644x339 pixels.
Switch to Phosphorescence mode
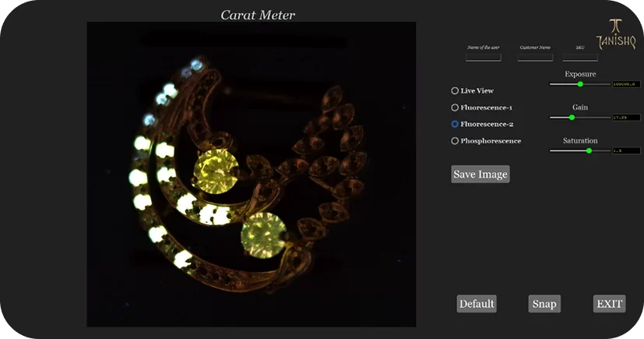tap(455, 141)
